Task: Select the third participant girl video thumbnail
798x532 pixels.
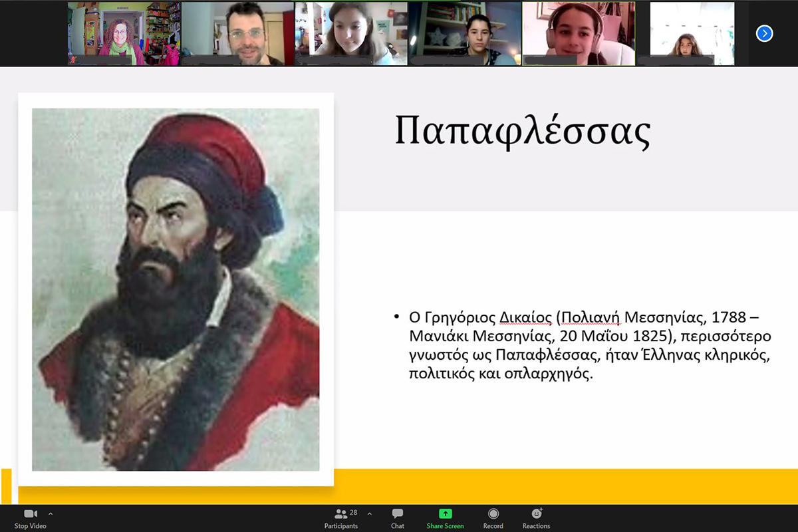Action: click(351, 33)
